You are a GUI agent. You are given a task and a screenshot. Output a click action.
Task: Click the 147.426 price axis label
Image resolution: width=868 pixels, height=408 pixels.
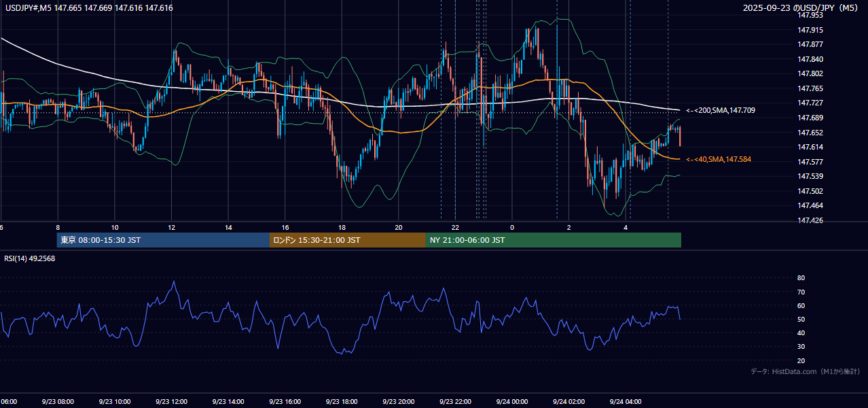point(811,220)
